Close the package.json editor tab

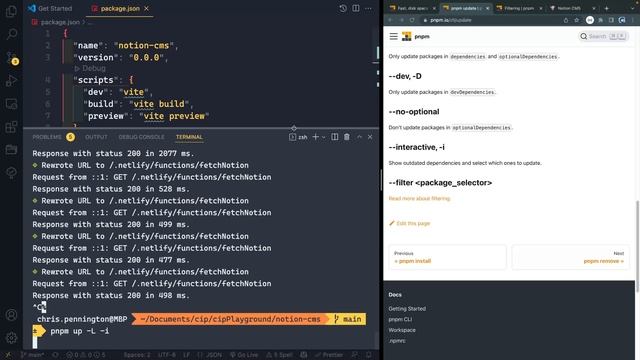[147, 8]
